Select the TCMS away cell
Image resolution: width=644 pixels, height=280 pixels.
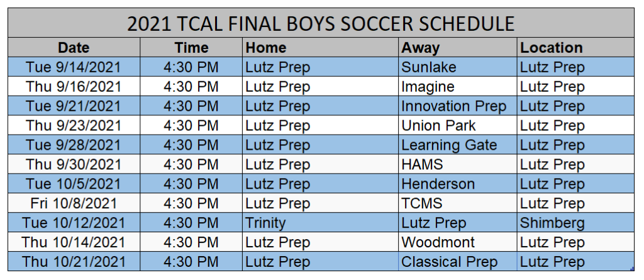tap(458, 203)
